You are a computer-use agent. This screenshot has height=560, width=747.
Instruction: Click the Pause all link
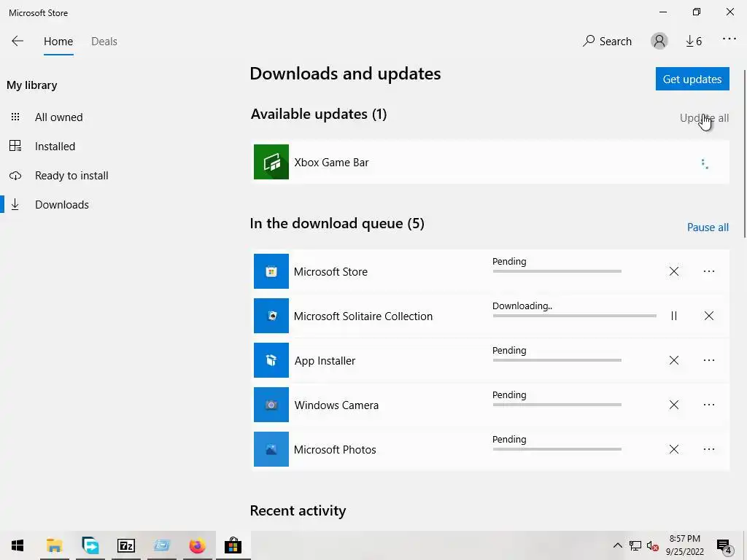(x=708, y=227)
